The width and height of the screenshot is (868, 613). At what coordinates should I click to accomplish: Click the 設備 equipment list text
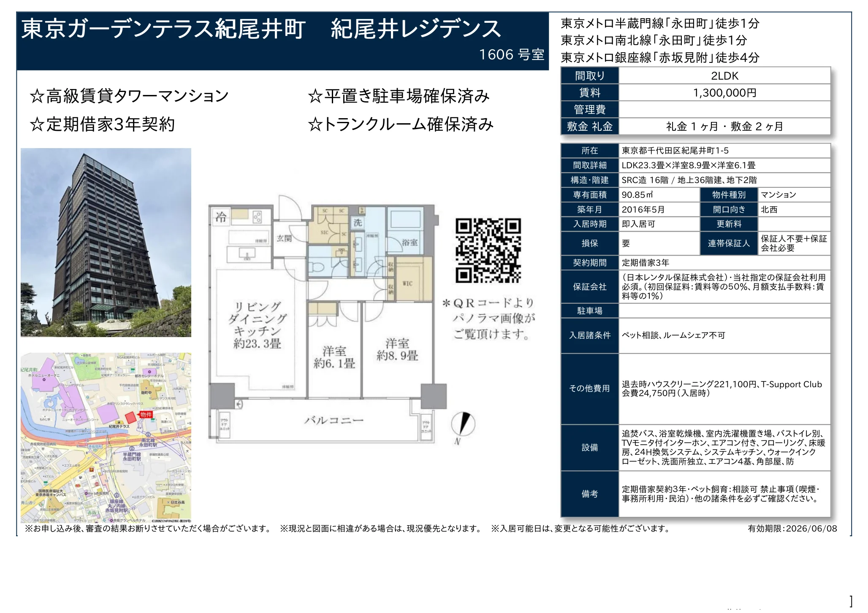click(723, 448)
